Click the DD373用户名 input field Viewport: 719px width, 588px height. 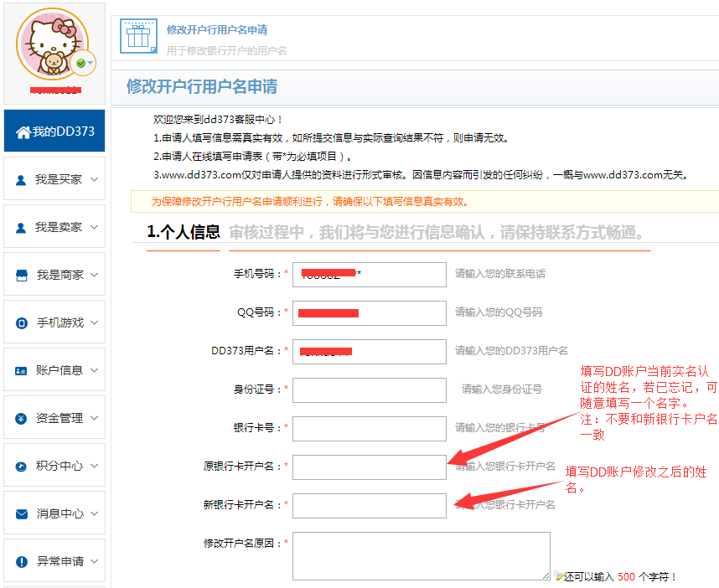click(369, 352)
